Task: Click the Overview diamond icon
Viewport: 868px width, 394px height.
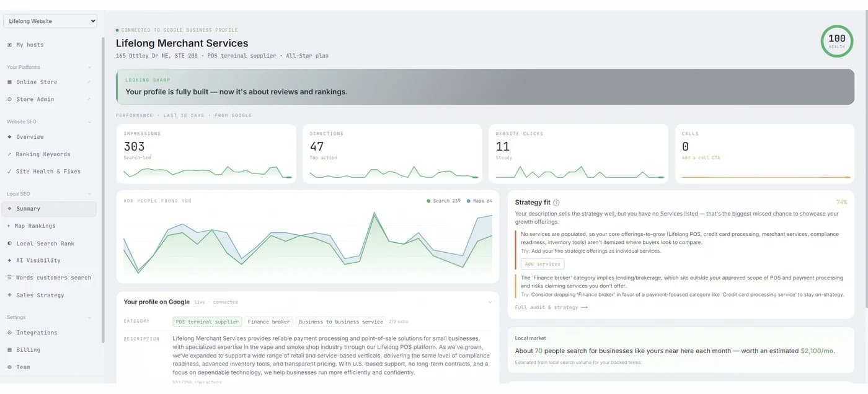Action: 9,137
